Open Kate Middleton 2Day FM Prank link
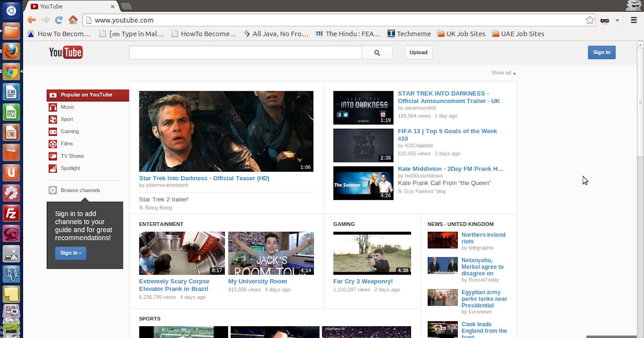 pyautogui.click(x=451, y=168)
